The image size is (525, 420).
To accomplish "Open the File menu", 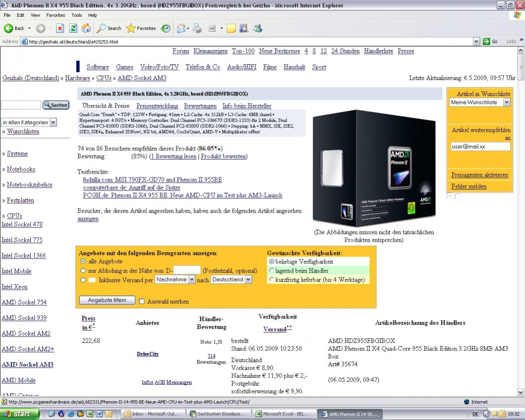I will [x=7, y=15].
